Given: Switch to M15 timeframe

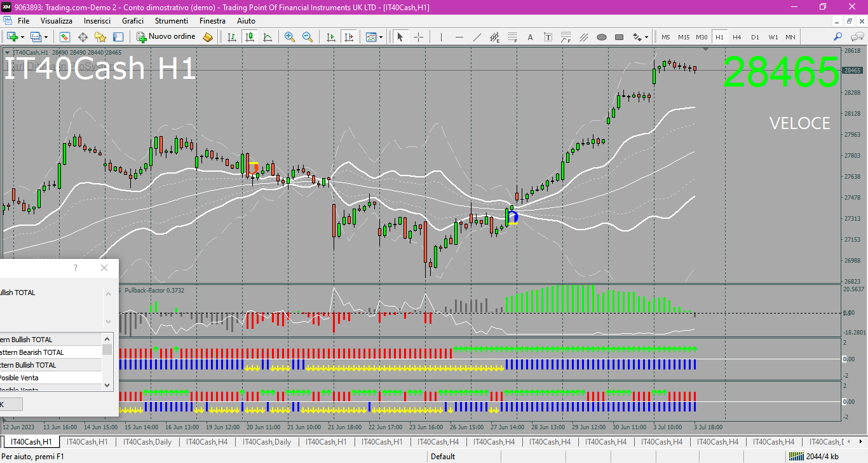Looking at the screenshot, I should [x=684, y=37].
